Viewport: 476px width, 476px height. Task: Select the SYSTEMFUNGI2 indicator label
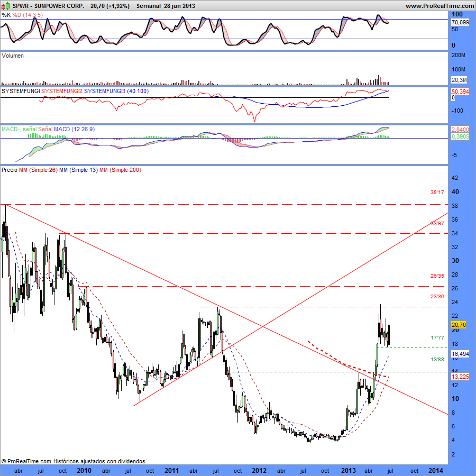click(x=62, y=91)
